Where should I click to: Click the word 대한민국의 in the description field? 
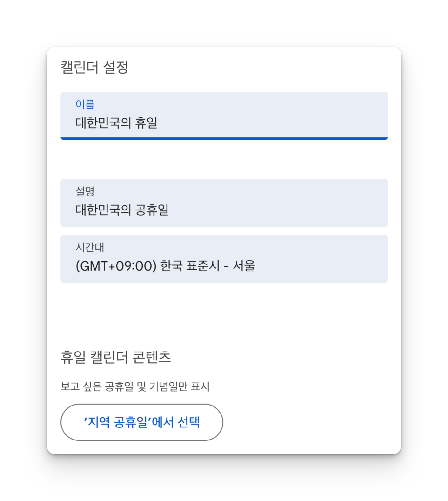coord(103,210)
